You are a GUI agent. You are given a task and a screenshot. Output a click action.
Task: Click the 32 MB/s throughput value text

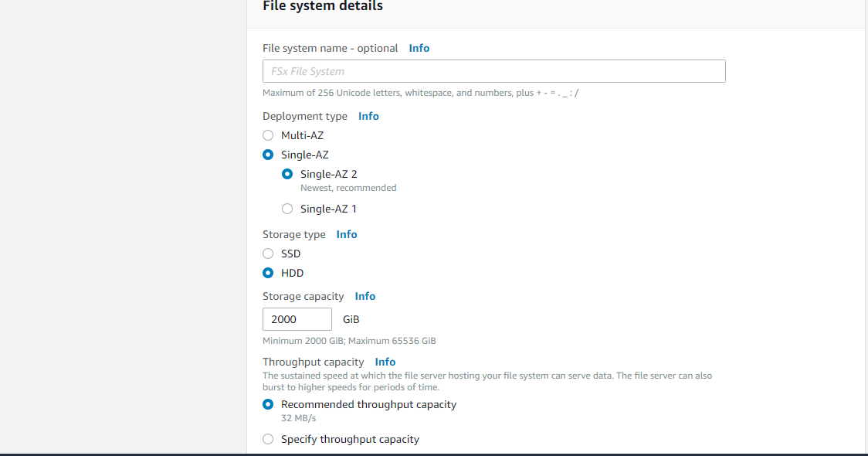click(298, 418)
